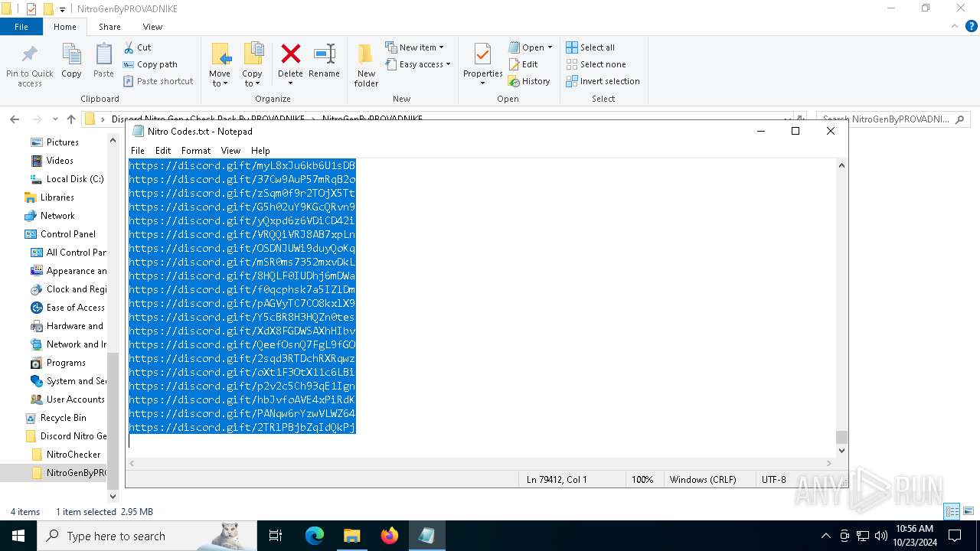Click line ending in myL8xJu6kb6U1sDB
Image resolution: width=980 pixels, height=551 pixels.
tap(242, 165)
